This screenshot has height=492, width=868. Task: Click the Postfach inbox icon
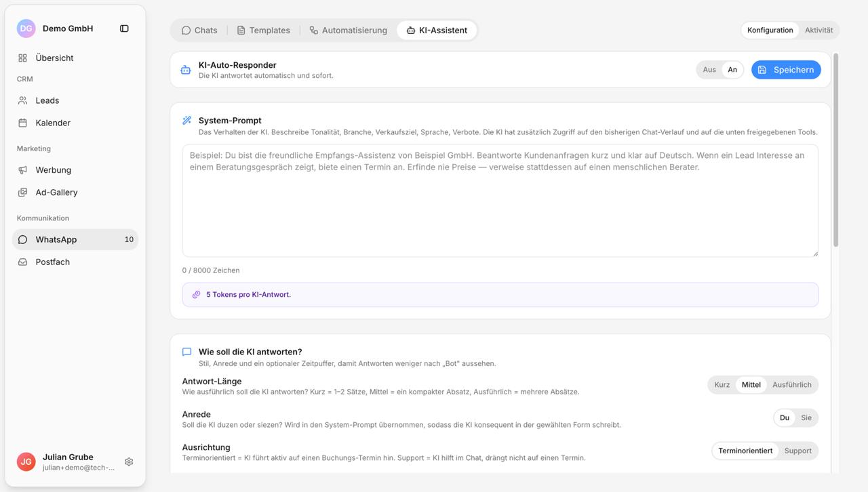pyautogui.click(x=22, y=262)
